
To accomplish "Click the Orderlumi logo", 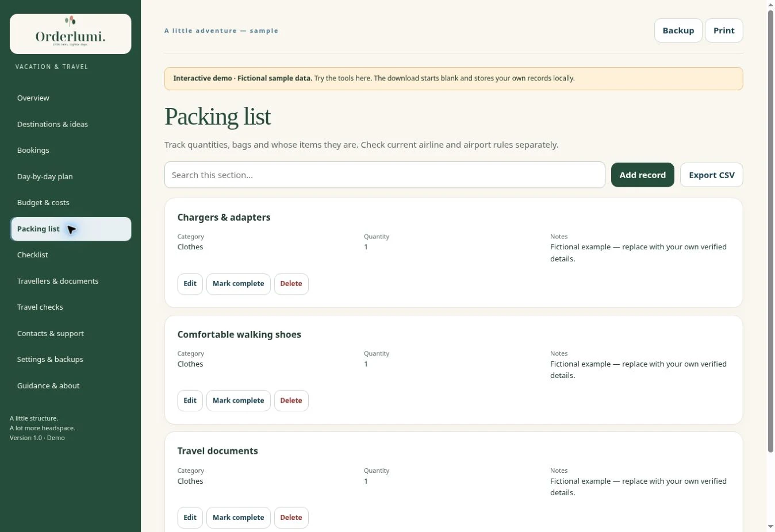I will pos(70,34).
